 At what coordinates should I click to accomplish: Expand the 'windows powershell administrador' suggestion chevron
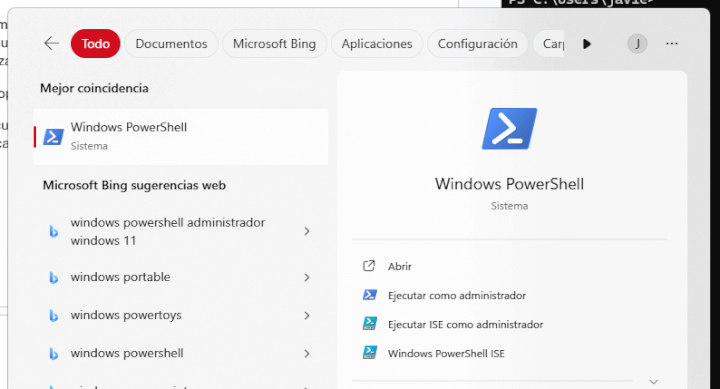coord(307,231)
